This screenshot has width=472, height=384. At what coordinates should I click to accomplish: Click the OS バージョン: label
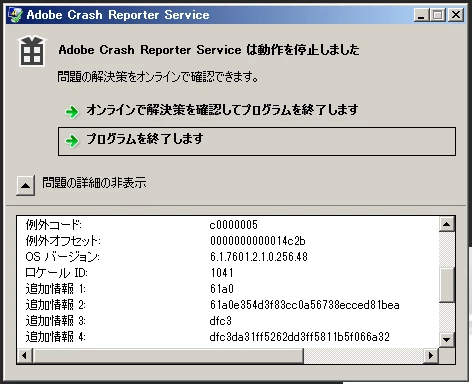tap(62, 257)
